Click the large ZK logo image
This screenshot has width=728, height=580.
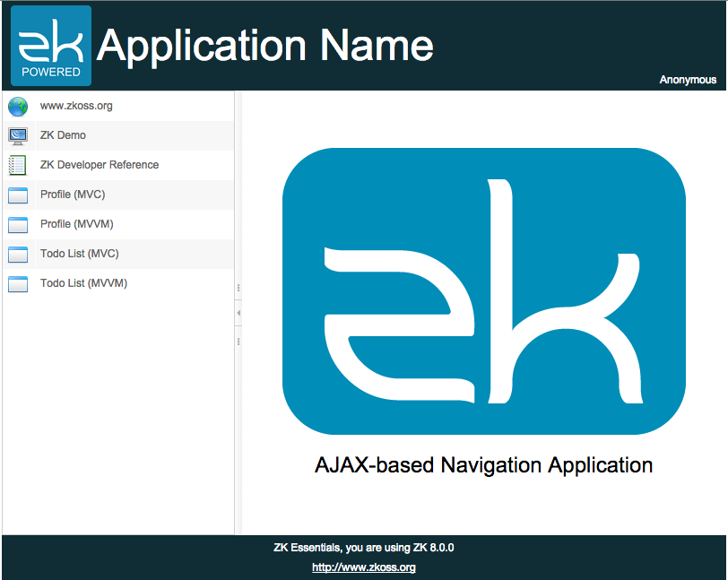483,291
